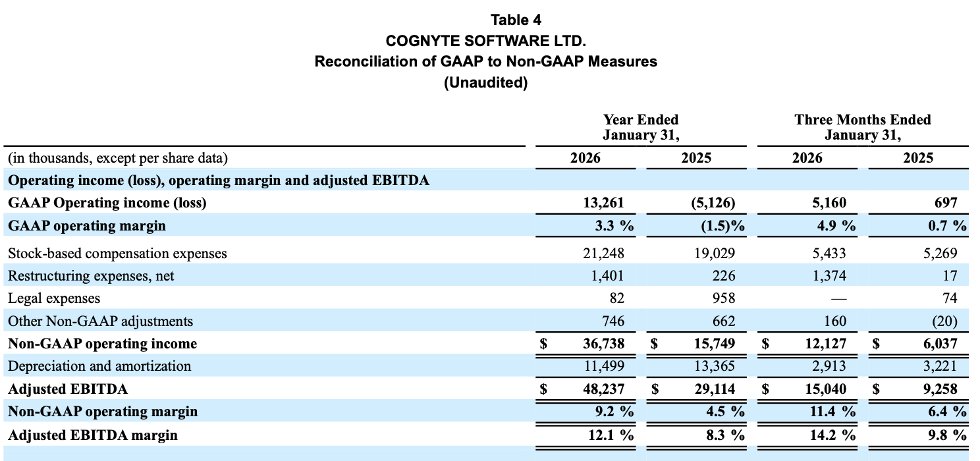The width and height of the screenshot is (980, 461).
Task: Click the GAAP margin value 0.7 %
Action: [x=948, y=226]
